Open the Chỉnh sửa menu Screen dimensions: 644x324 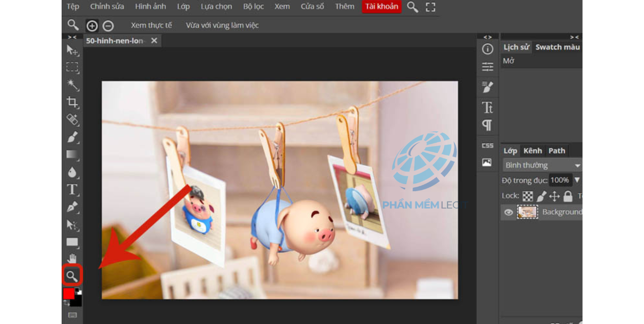(x=107, y=6)
